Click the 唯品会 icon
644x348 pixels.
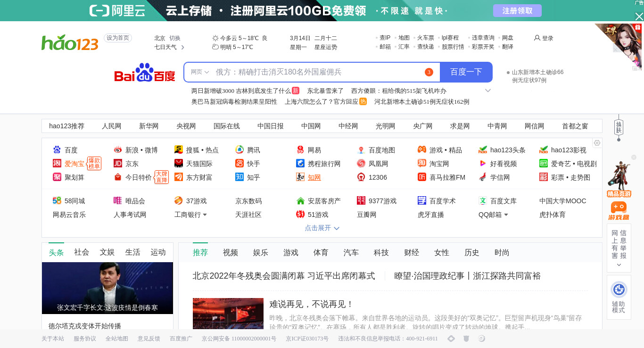point(118,201)
